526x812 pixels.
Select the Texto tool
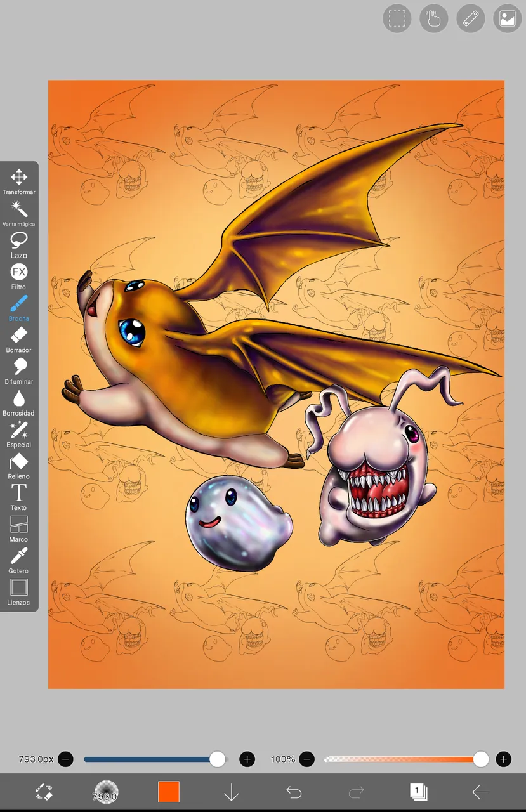19,499
